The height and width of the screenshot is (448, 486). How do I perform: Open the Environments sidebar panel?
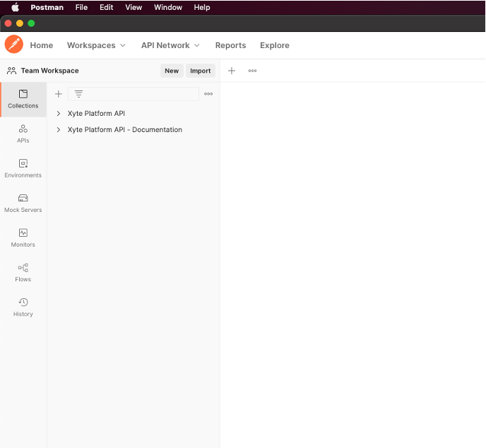pyautogui.click(x=23, y=169)
